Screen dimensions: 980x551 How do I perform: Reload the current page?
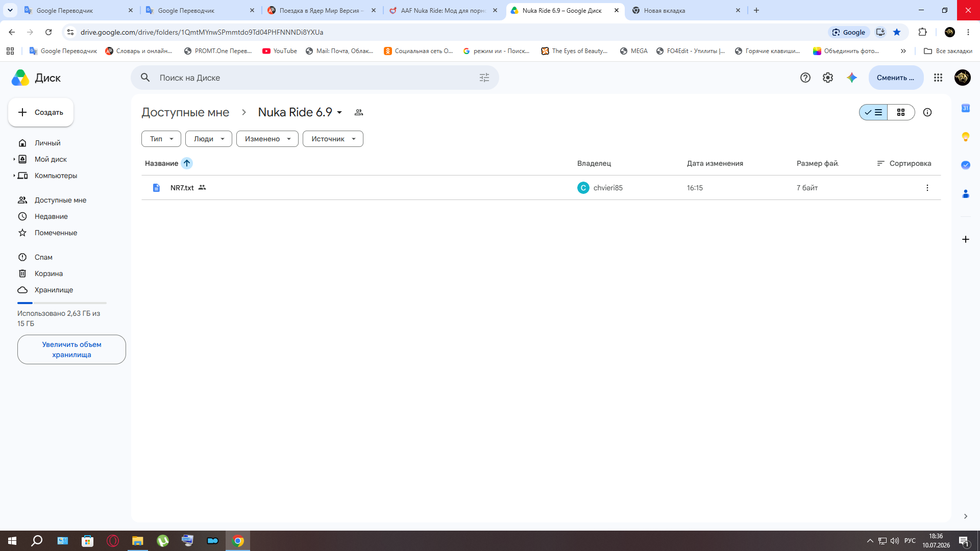pyautogui.click(x=48, y=32)
